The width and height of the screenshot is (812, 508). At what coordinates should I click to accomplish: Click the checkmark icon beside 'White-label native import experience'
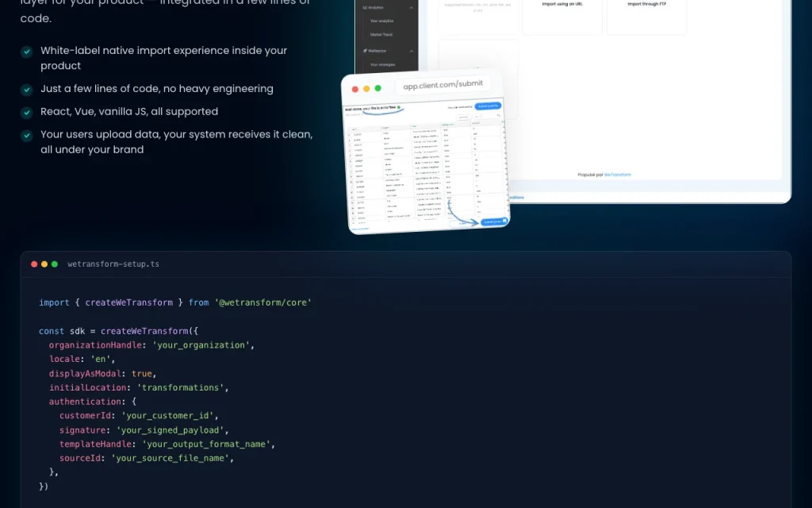coord(26,52)
